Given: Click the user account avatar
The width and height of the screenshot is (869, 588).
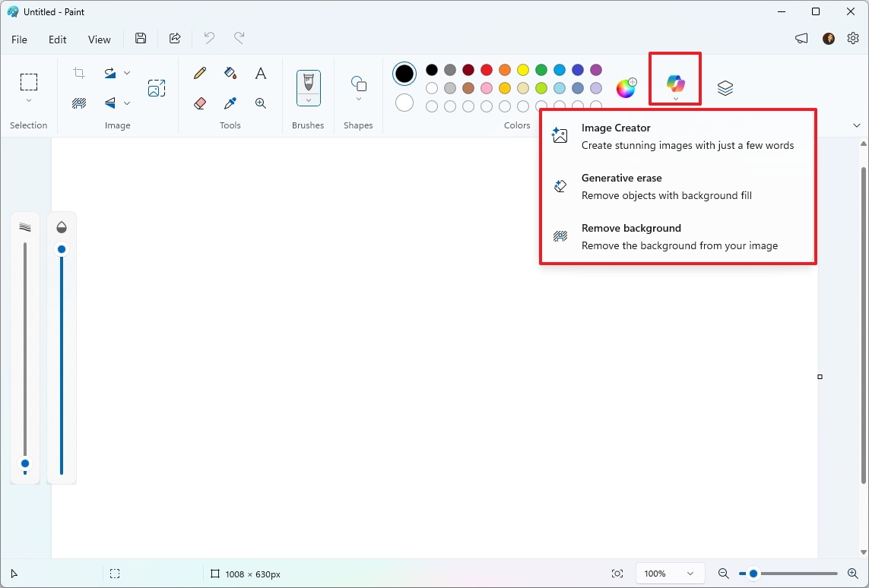Looking at the screenshot, I should coord(829,38).
